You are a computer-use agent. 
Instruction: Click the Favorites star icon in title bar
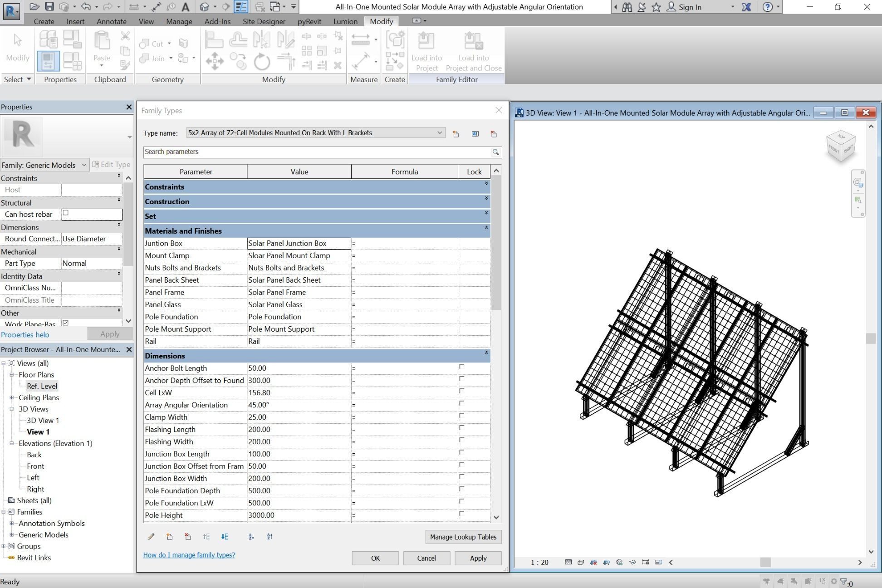pyautogui.click(x=656, y=7)
